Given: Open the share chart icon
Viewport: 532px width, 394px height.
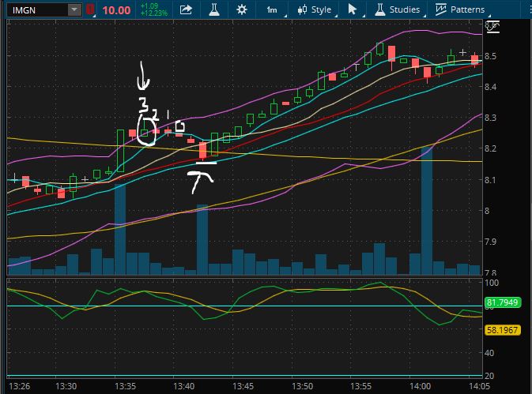Looking at the screenshot, I should point(186,9).
